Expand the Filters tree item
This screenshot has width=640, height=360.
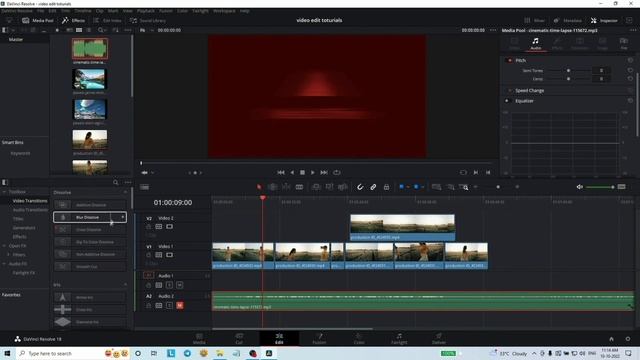coord(8,255)
